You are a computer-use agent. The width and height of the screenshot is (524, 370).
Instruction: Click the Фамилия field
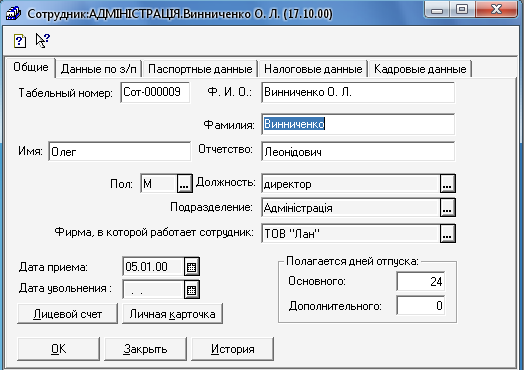(358, 124)
